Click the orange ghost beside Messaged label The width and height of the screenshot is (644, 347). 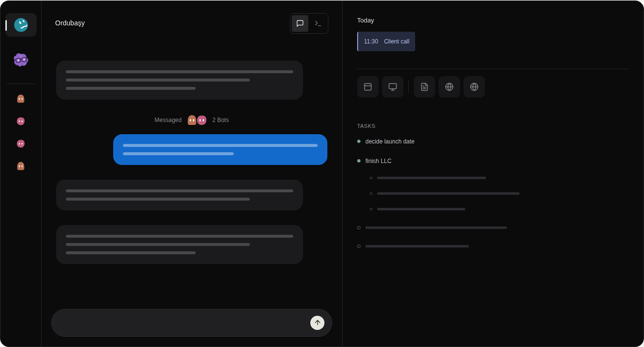[x=192, y=120]
